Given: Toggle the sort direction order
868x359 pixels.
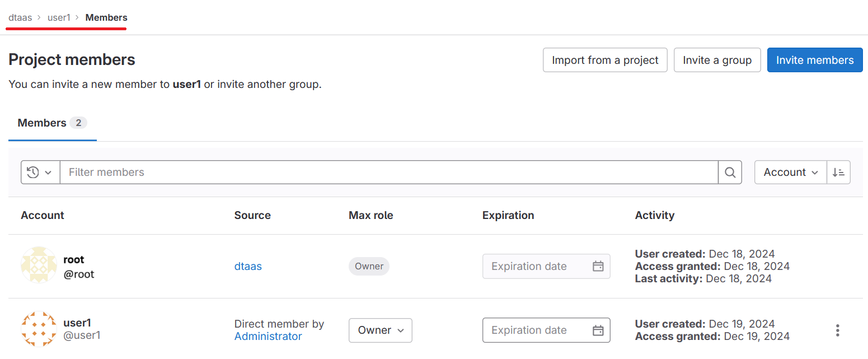Looking at the screenshot, I should point(838,172).
